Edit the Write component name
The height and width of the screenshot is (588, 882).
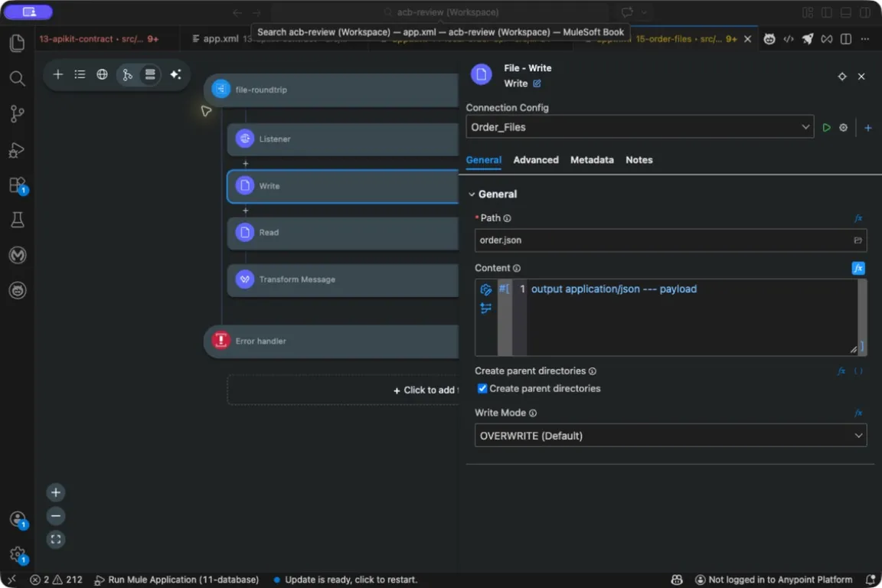537,83
